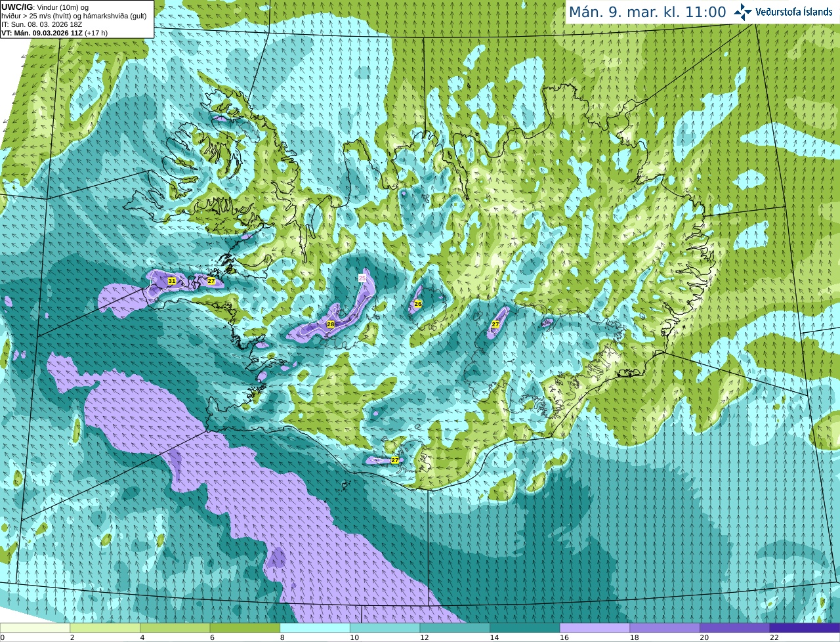Select the 20–22 m/s violet legend swatch
840x642 pixels.
pos(735,628)
